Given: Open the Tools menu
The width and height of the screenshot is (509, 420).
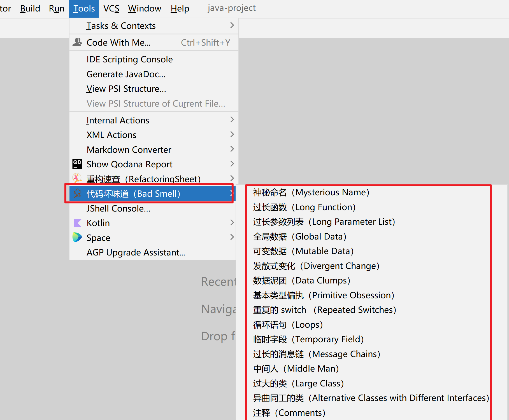Looking at the screenshot, I should pyautogui.click(x=84, y=8).
